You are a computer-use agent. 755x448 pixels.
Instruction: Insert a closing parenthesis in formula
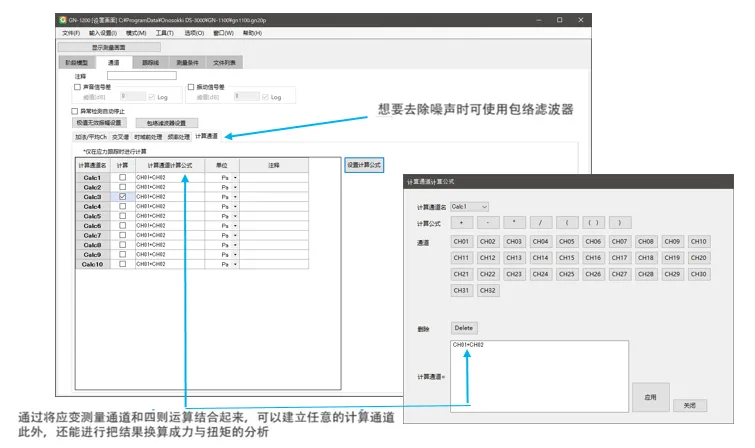(619, 222)
